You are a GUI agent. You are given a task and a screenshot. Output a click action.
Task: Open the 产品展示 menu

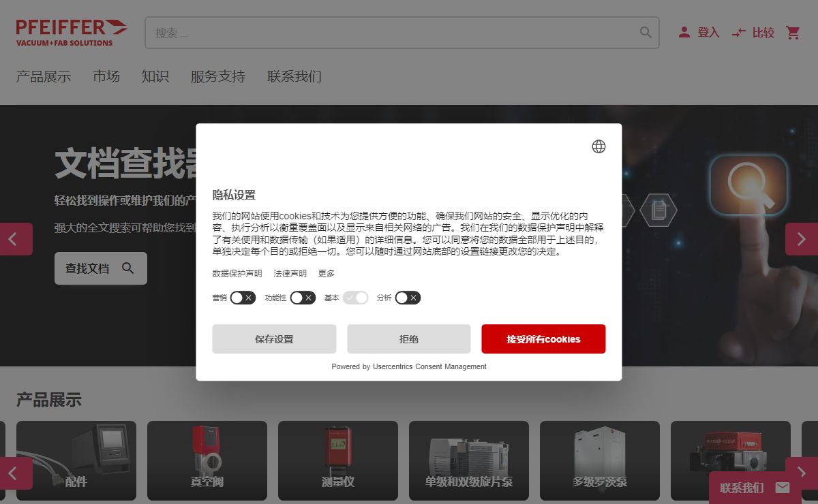44,76
